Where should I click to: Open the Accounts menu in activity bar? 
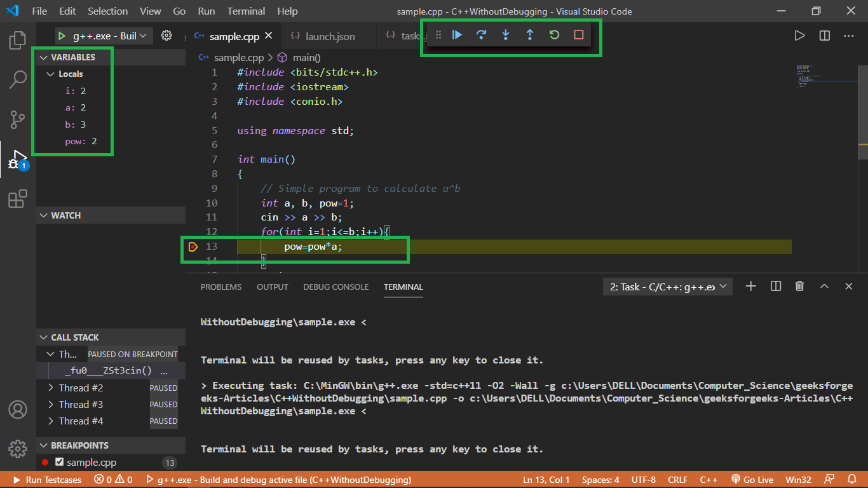click(x=18, y=409)
